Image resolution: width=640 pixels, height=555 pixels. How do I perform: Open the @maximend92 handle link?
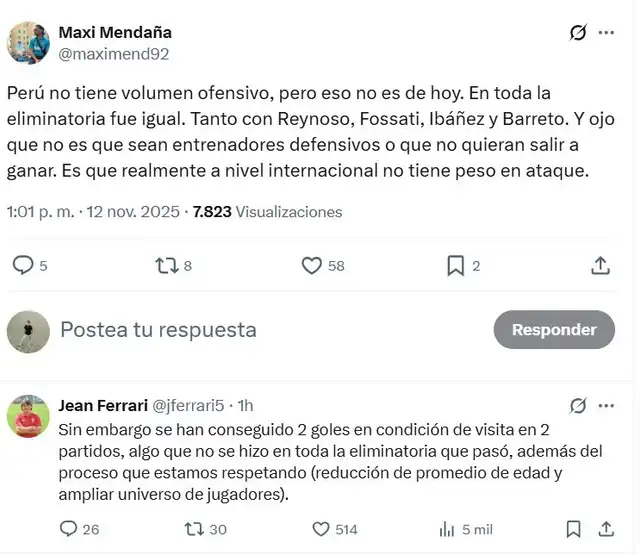114,54
